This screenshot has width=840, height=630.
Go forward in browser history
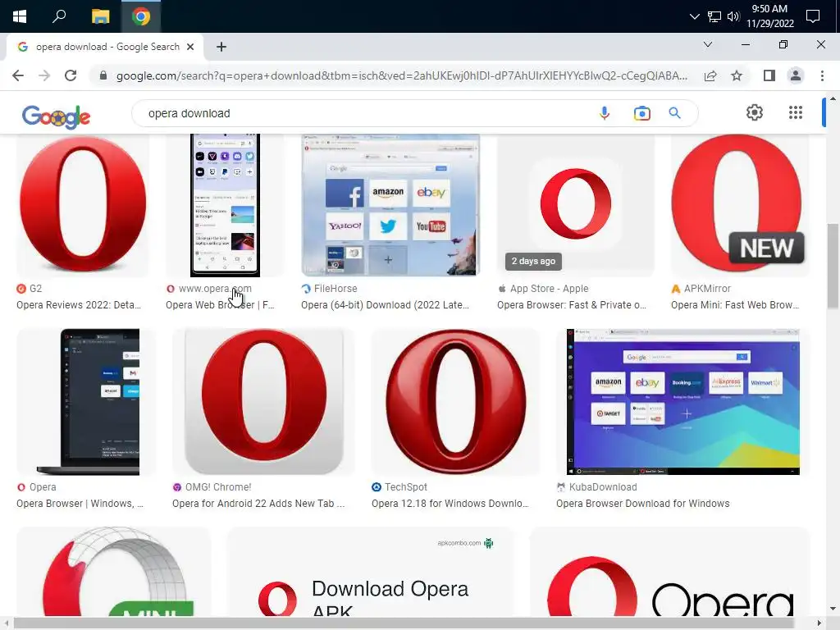pyautogui.click(x=44, y=75)
